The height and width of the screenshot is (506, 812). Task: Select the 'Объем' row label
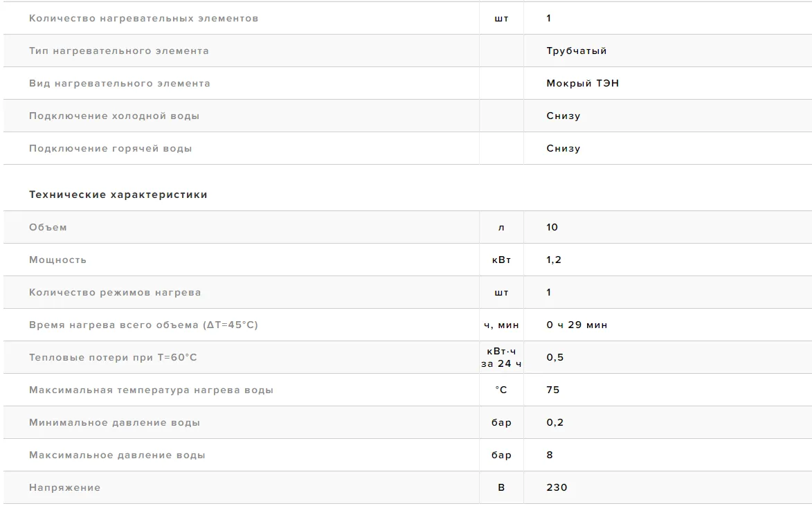(48, 227)
